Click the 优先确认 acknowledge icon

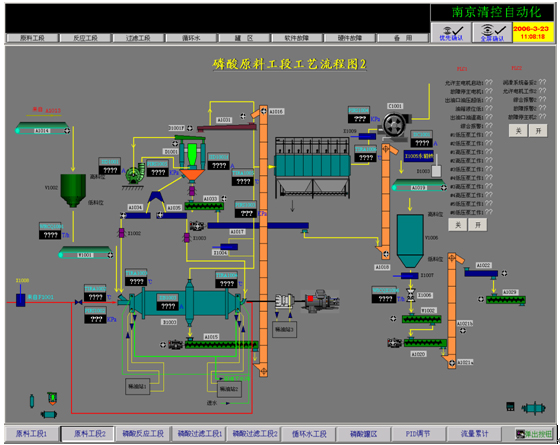pos(451,32)
